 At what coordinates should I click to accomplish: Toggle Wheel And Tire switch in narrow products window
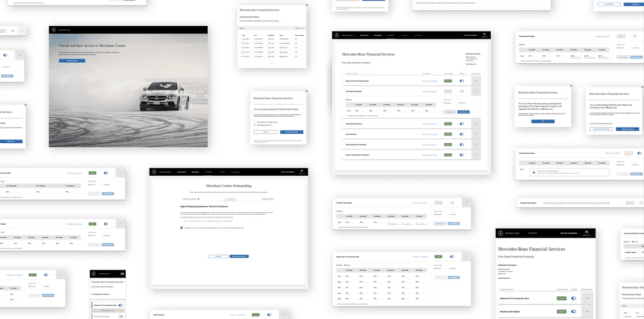pyautogui.click(x=574, y=298)
